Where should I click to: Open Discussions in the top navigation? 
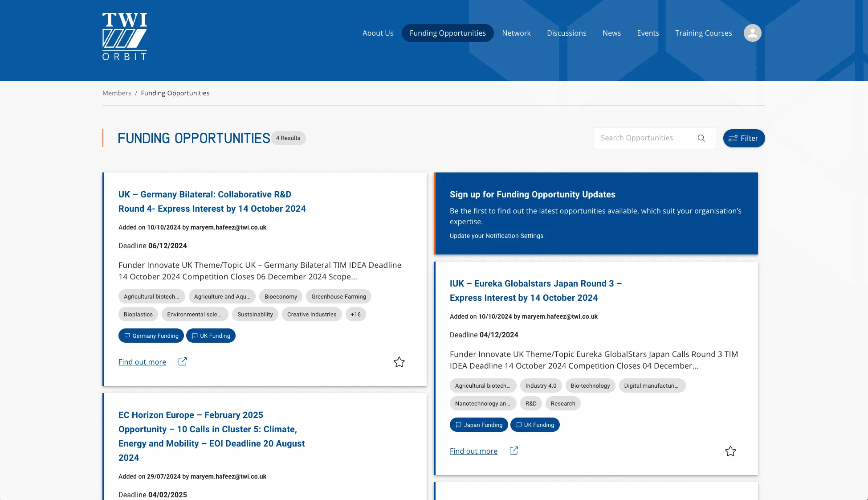(566, 33)
